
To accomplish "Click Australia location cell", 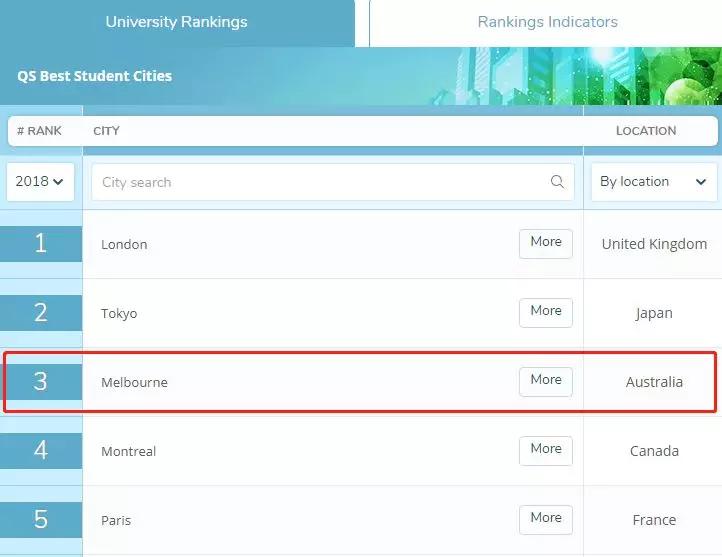I will tap(654, 382).
